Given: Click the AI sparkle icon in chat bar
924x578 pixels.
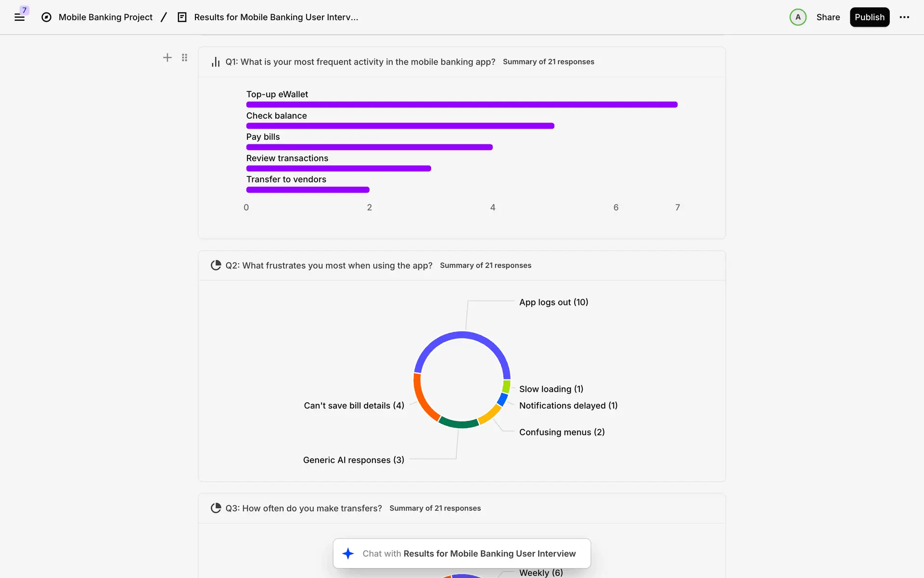Looking at the screenshot, I should tap(348, 553).
